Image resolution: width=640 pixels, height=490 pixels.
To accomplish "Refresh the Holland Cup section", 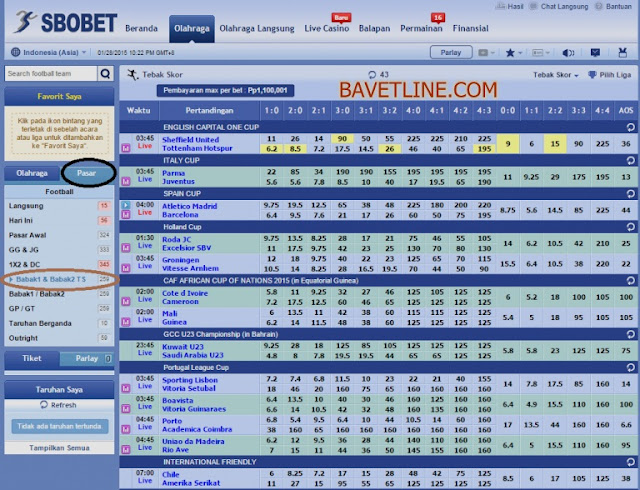I will [630, 227].
